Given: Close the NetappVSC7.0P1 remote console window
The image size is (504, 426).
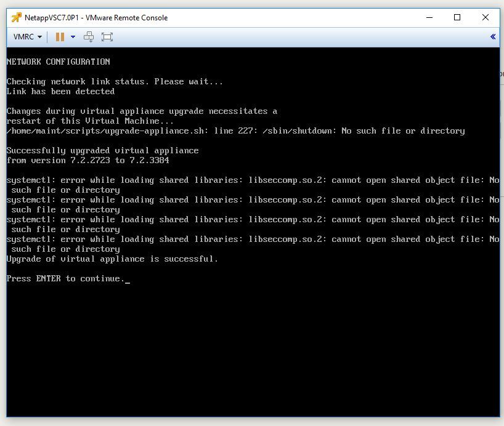Looking at the screenshot, I should [486, 17].
